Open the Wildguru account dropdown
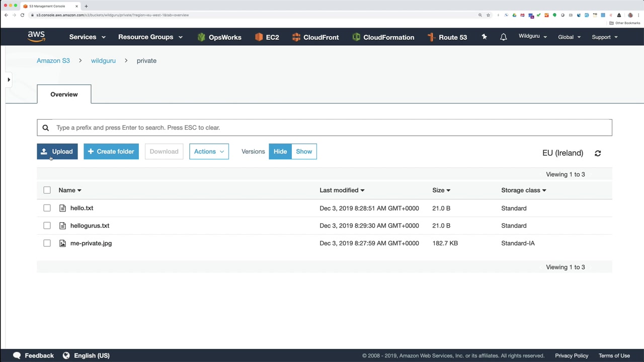Image resolution: width=644 pixels, height=362 pixels. (x=533, y=36)
